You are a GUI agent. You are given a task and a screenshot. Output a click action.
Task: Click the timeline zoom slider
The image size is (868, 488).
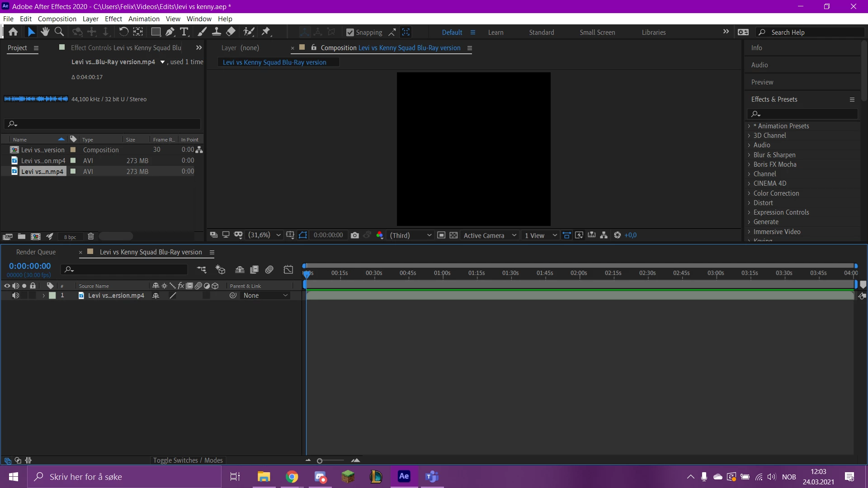click(320, 461)
